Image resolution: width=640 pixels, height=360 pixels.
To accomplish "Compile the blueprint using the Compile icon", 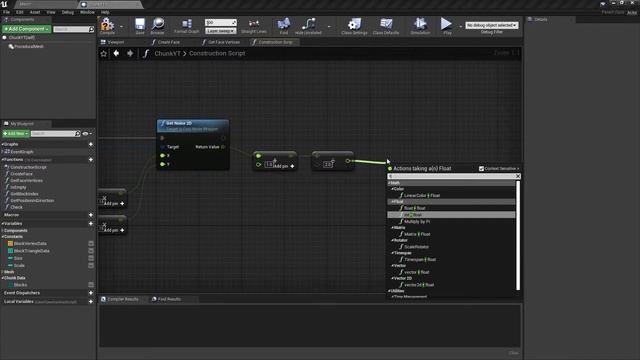I will pyautogui.click(x=107, y=26).
